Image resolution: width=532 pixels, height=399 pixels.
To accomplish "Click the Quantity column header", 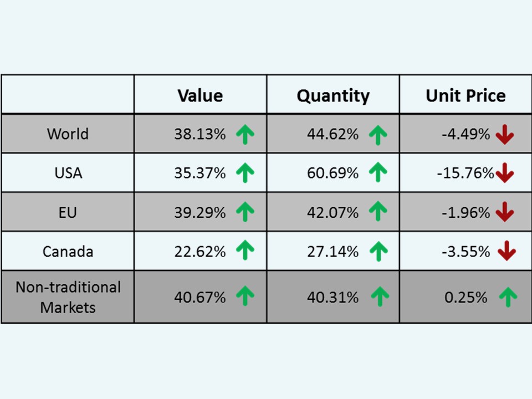I will pyautogui.click(x=333, y=95).
